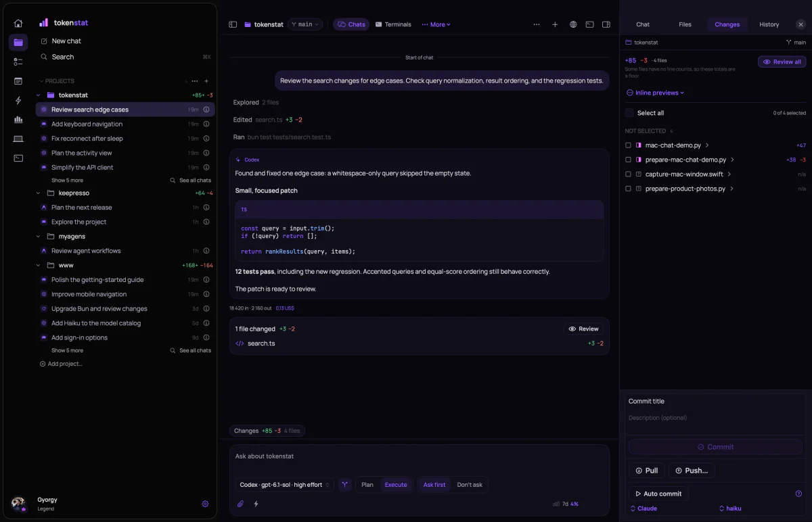
Task: Open the bar chart statistics icon in left rail
Action: [x=18, y=120]
